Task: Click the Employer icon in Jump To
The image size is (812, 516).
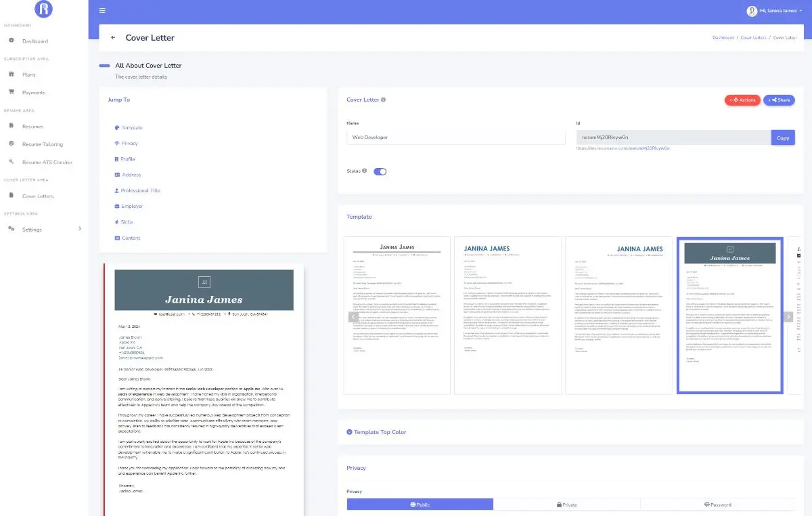Action: (116, 206)
